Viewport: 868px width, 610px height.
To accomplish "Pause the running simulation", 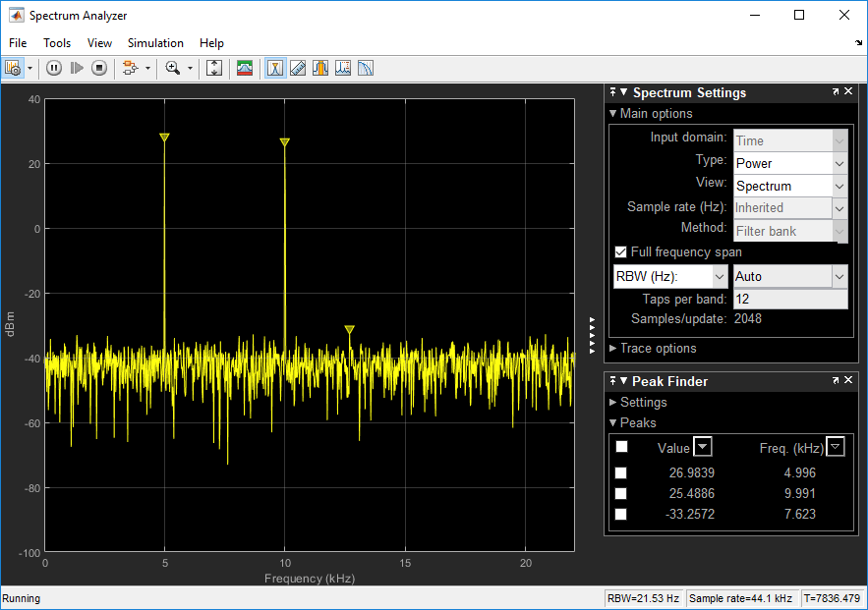I will pyautogui.click(x=54, y=68).
